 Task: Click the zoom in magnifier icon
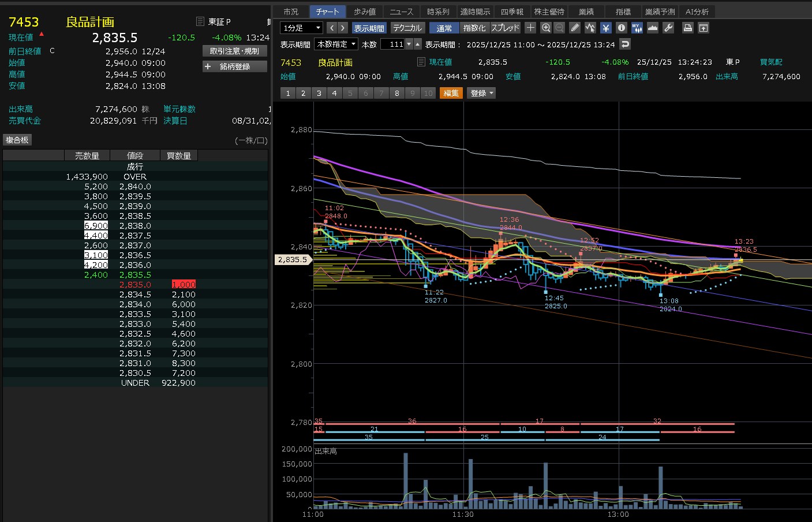(546, 28)
